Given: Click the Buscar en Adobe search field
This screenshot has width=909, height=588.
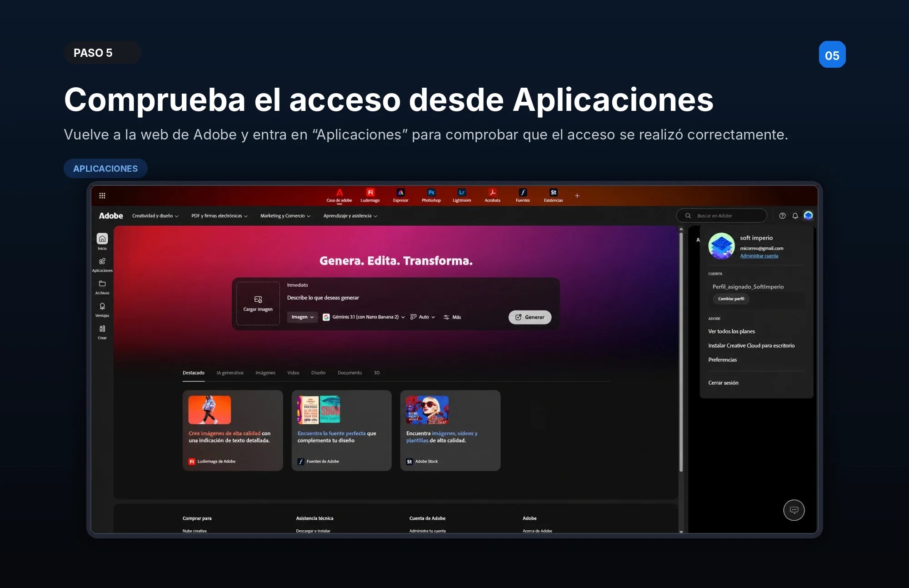Looking at the screenshot, I should [722, 216].
